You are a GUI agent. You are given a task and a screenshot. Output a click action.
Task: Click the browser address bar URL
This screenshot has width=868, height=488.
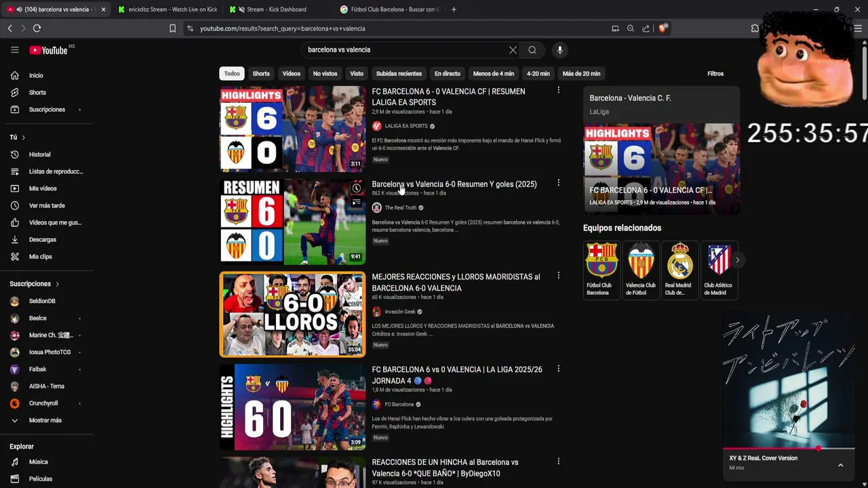tap(282, 28)
